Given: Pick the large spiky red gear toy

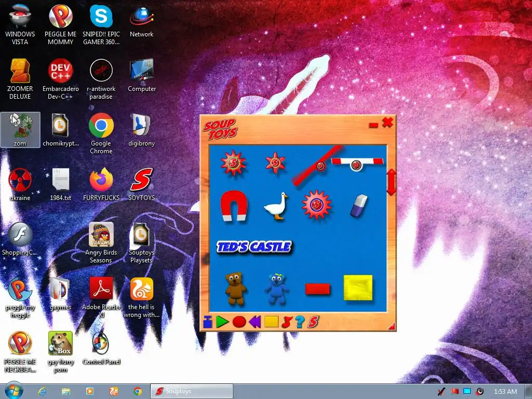Looking at the screenshot, I should pyautogui.click(x=233, y=163).
